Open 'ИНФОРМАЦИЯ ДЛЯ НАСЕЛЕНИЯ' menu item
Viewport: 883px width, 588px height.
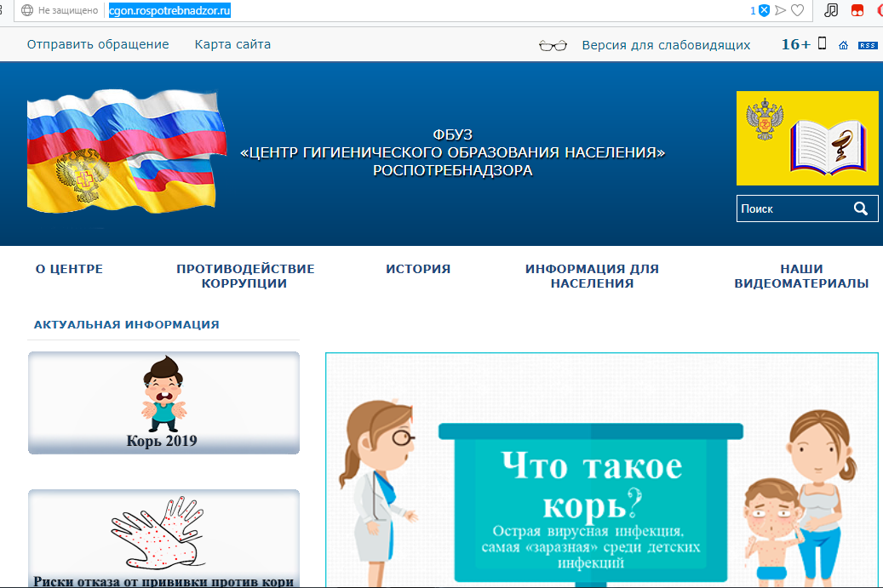[592, 277]
